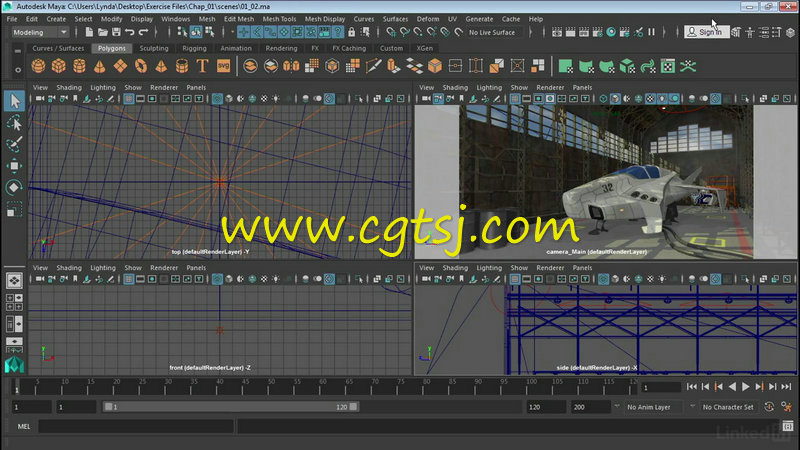
Task: Create a polygon cube from the shelf
Action: tap(59, 66)
